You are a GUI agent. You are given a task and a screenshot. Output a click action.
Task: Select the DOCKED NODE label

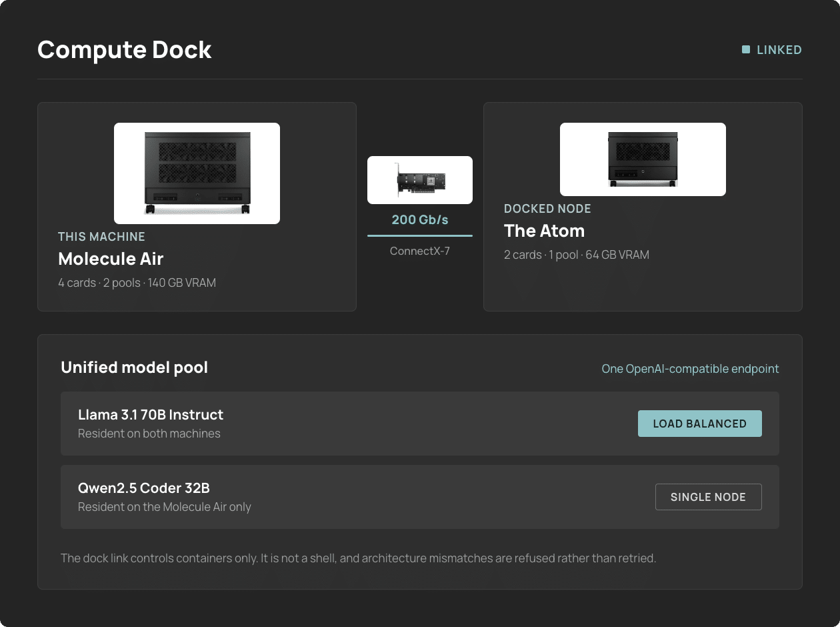[547, 209]
